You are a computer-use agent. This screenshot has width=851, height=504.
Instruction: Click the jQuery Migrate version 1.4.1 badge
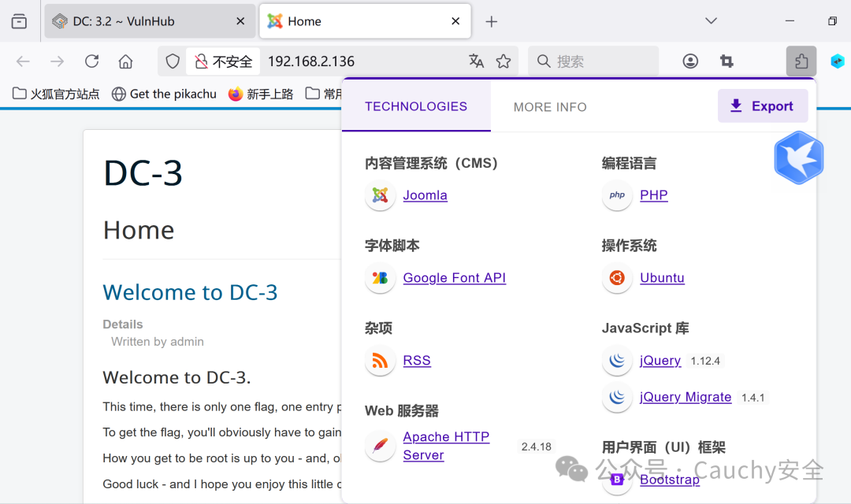[753, 398]
